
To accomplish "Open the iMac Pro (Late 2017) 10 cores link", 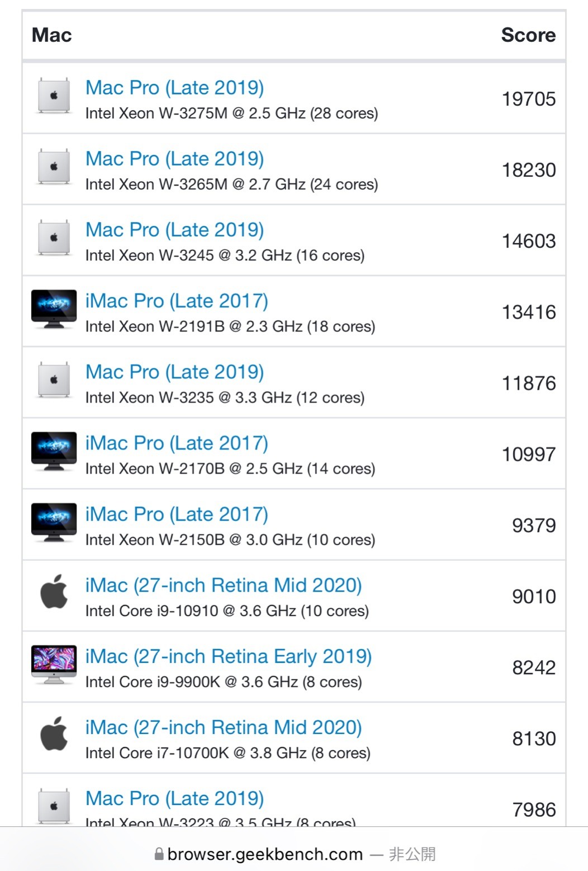I will click(177, 514).
